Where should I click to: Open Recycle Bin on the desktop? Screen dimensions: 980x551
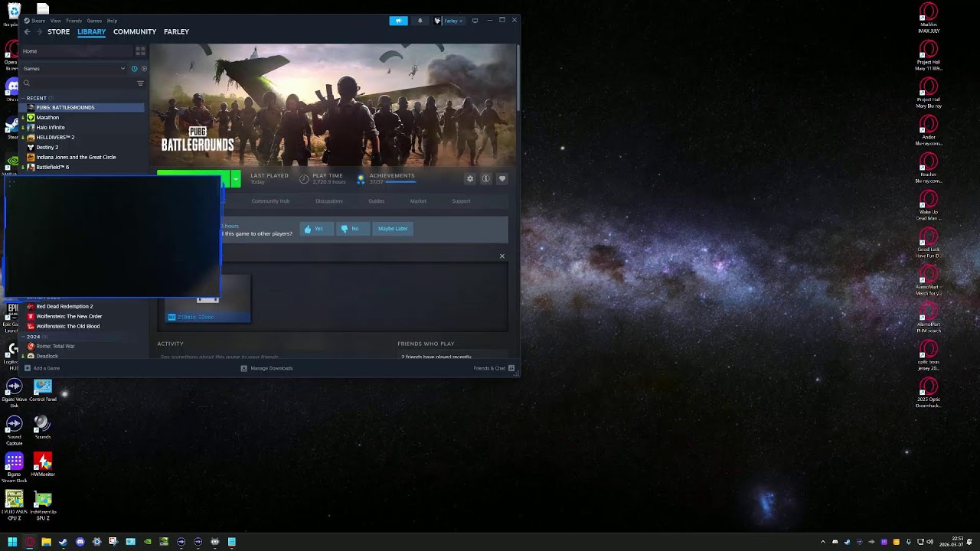click(x=13, y=14)
